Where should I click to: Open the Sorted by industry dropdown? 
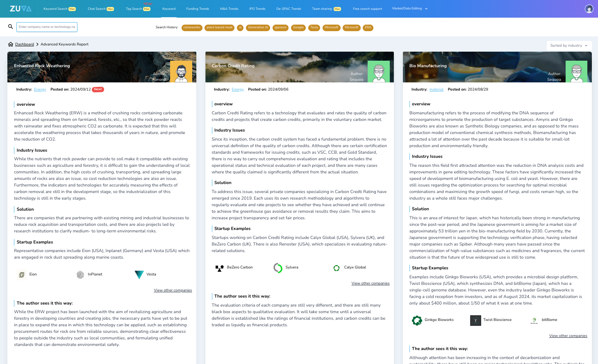tap(569, 45)
